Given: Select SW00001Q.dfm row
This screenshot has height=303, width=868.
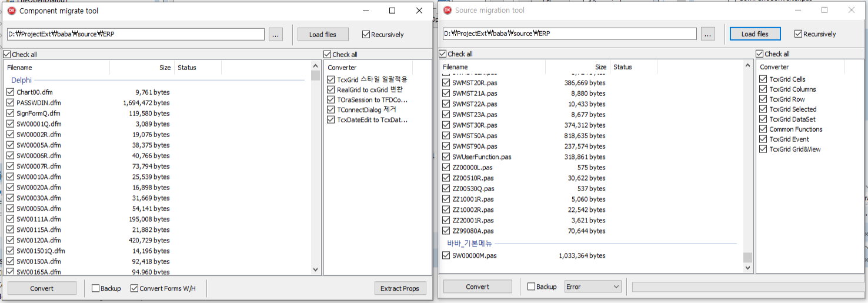Looking at the screenshot, I should click(x=157, y=124).
